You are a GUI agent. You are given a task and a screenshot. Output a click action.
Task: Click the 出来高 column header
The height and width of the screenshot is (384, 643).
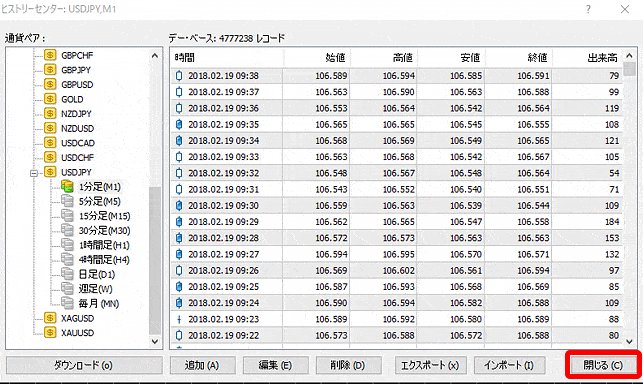(x=587, y=57)
